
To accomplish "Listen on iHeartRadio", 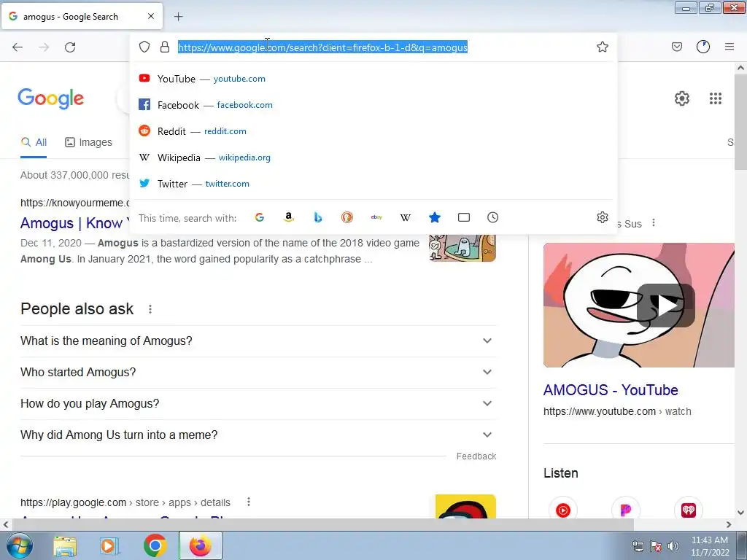I will (689, 510).
